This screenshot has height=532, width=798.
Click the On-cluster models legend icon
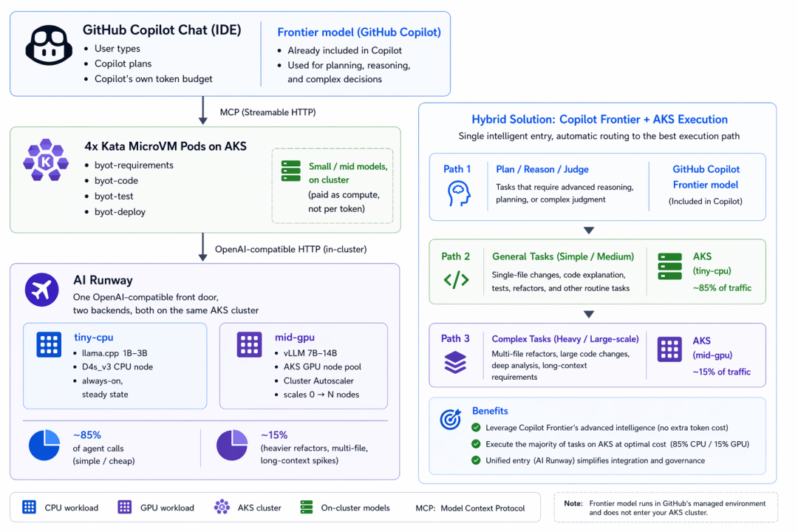tap(307, 507)
